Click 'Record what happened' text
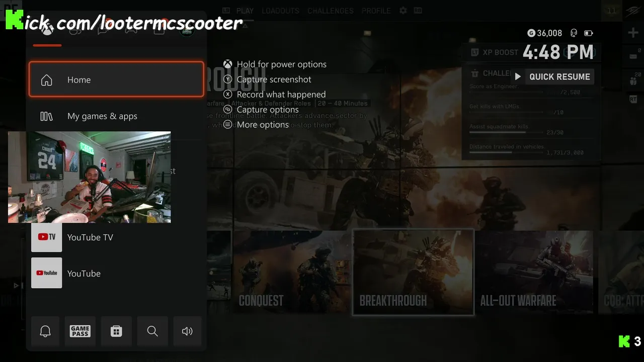Screen dimensions: 644x362 (281, 95)
